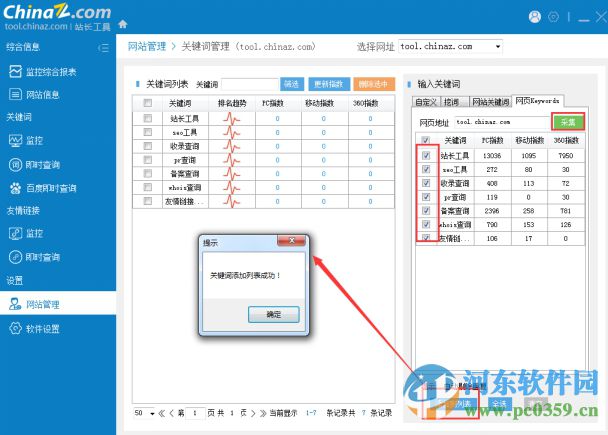
Task: Open 网站信息 in the sidebar
Action: pyautogui.click(x=34, y=95)
